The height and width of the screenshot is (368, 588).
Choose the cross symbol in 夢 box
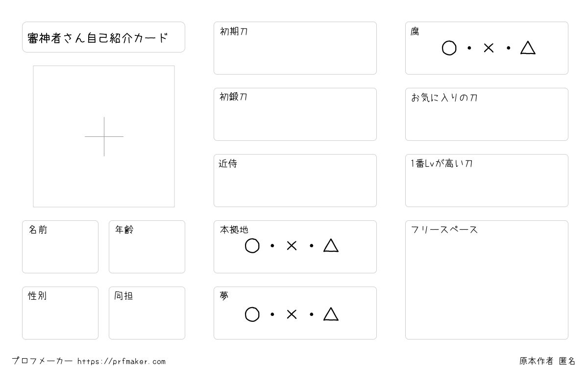292,315
